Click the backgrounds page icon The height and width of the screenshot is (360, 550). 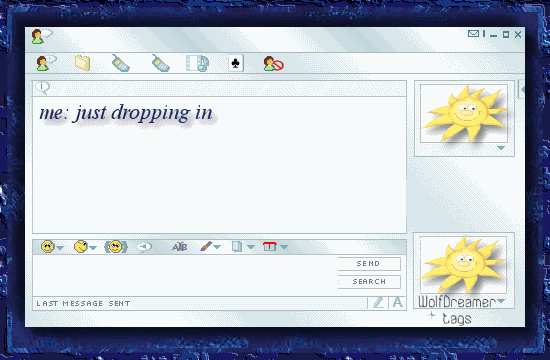tap(237, 247)
